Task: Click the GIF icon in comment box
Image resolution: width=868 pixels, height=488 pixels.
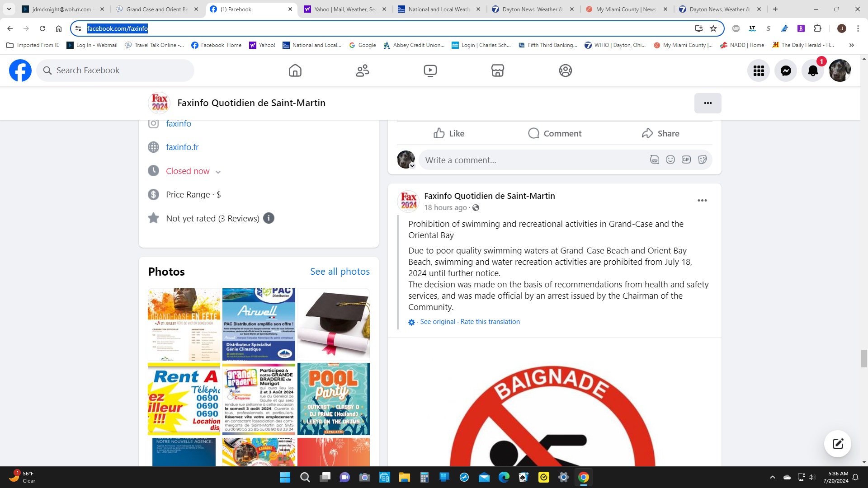Action: [686, 160]
